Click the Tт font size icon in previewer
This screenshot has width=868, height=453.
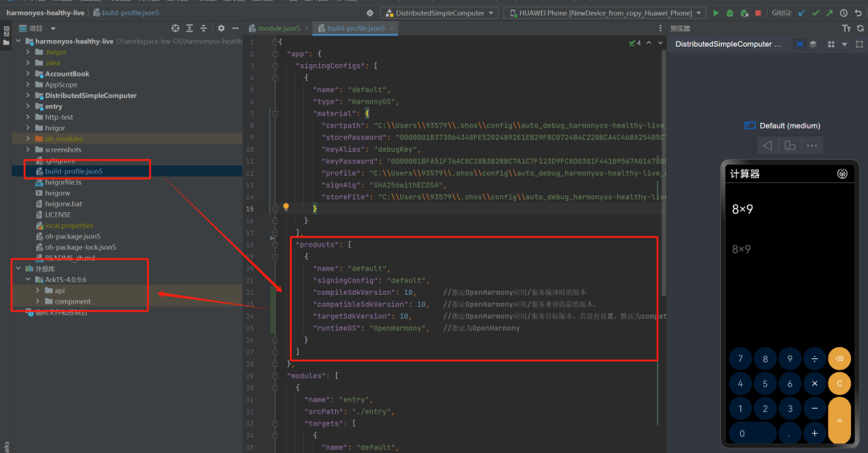click(845, 28)
